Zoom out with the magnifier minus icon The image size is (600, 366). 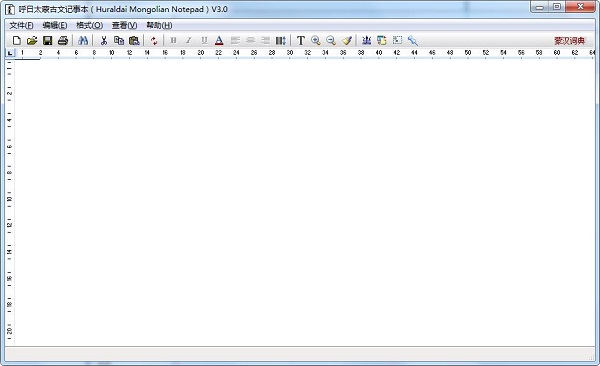tap(331, 40)
